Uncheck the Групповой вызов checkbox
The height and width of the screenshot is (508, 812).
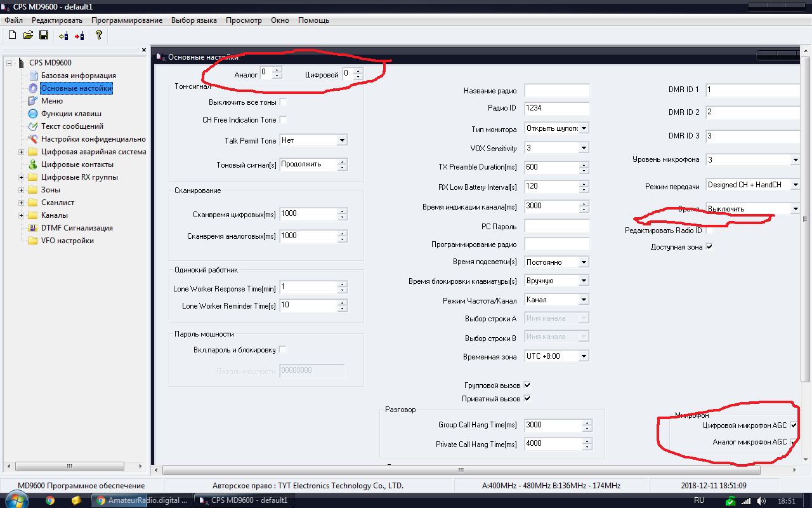point(527,385)
